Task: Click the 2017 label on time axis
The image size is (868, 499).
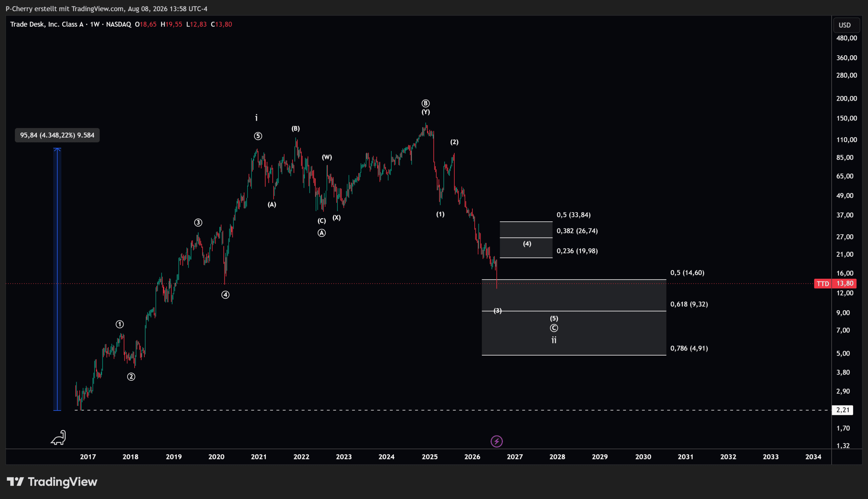Action: pos(88,457)
